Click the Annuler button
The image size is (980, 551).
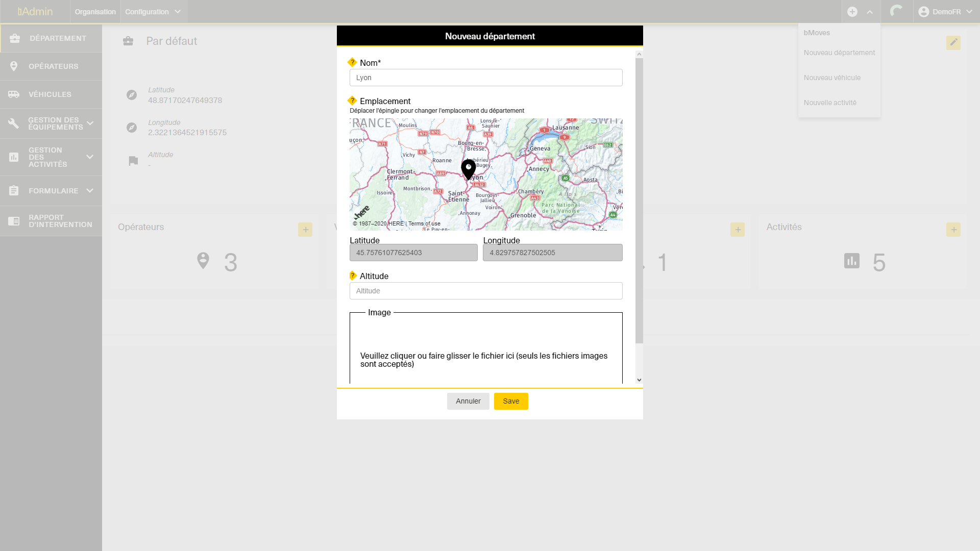pyautogui.click(x=468, y=401)
